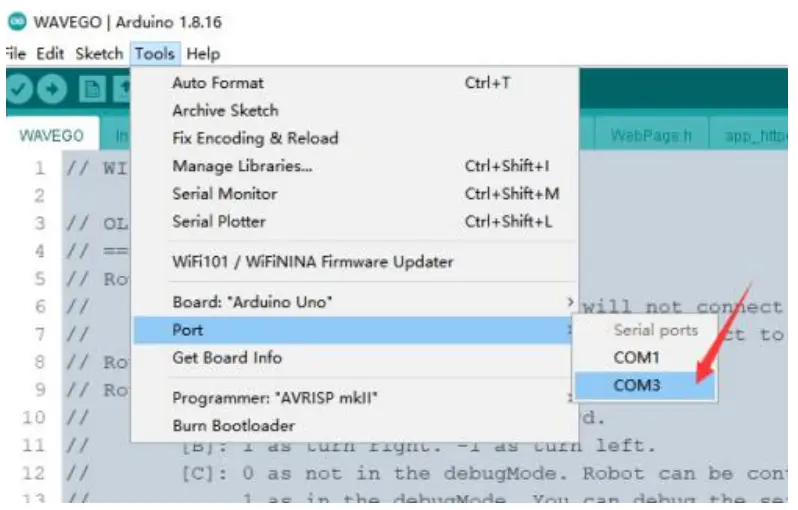Select Burn Bootloader menu item
The image size is (798, 510).
point(233,426)
